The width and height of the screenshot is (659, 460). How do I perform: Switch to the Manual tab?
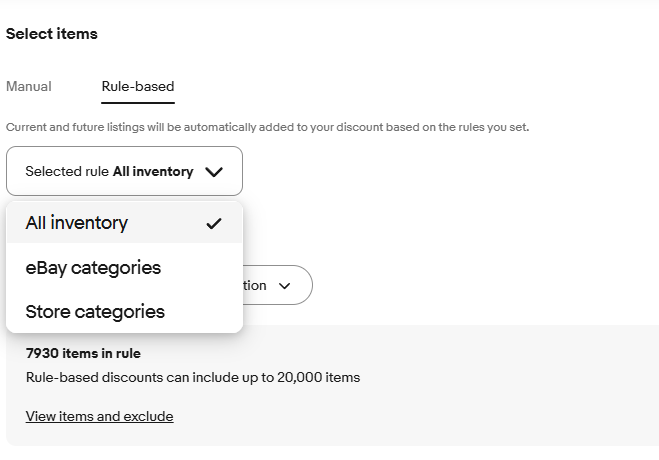tap(29, 87)
